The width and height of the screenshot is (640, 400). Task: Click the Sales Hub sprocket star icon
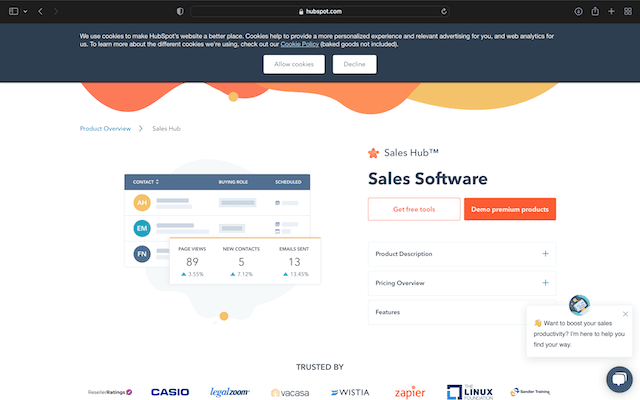[x=373, y=153]
